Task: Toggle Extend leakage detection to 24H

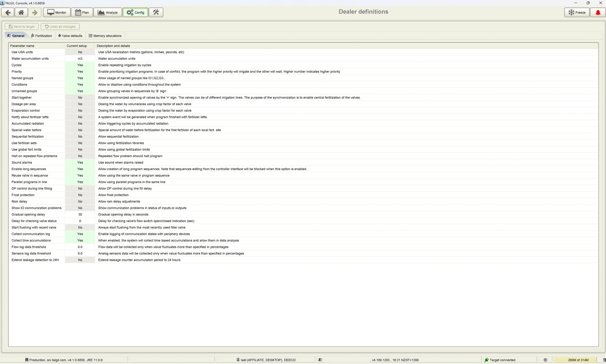Action: tap(80, 260)
